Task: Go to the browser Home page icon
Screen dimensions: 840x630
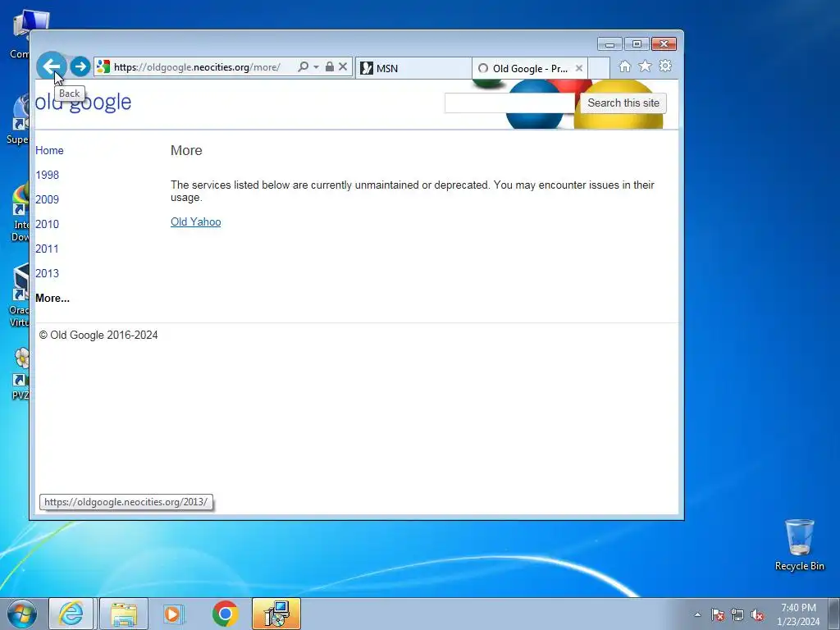Action: click(x=624, y=66)
